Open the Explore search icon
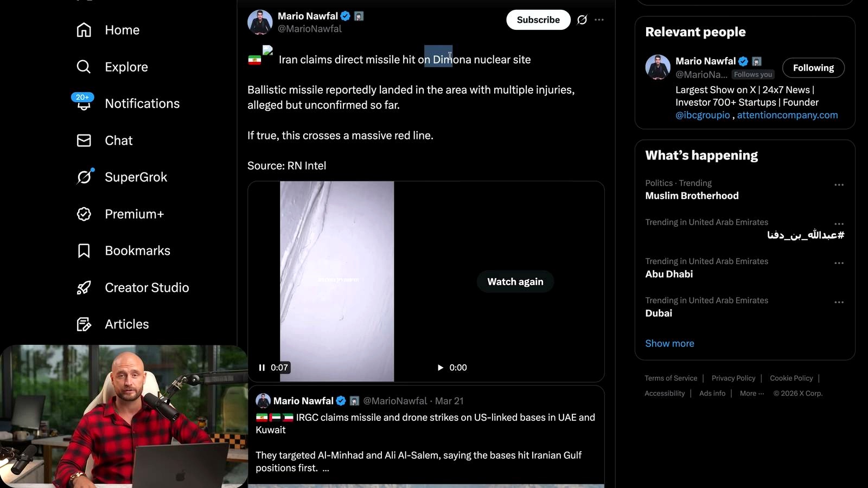 pos(84,67)
